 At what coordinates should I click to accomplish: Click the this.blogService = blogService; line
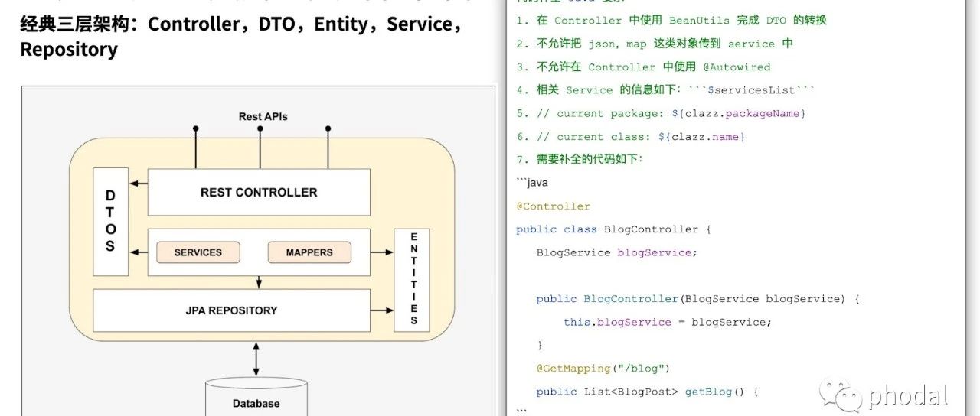pyautogui.click(x=668, y=322)
